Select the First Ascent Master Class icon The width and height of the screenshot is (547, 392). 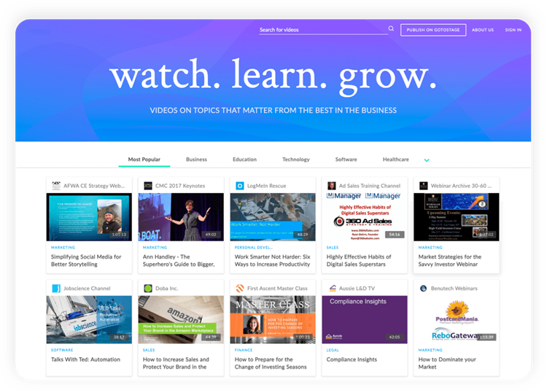(x=240, y=288)
